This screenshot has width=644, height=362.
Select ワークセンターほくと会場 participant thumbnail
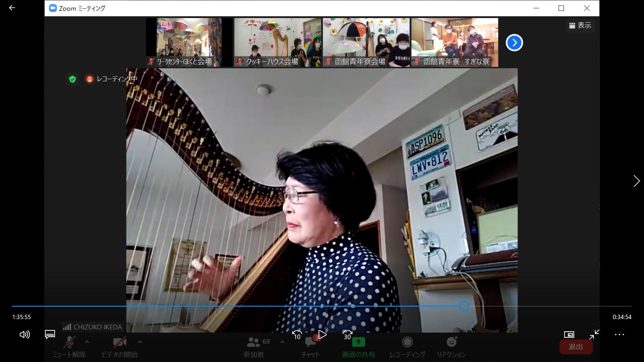pyautogui.click(x=189, y=42)
